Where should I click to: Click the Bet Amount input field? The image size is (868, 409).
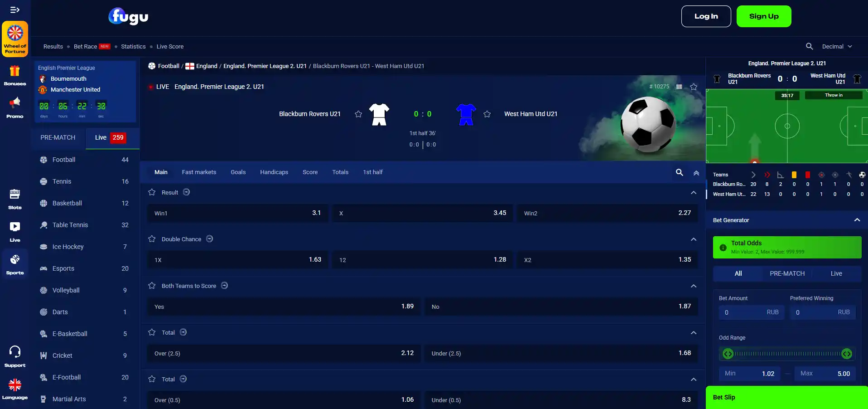pos(752,312)
